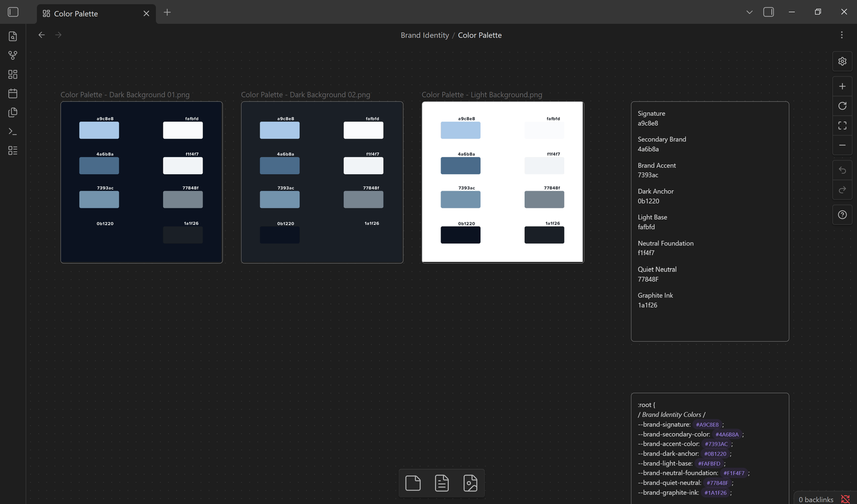857x504 pixels.
Task: Click the templates icon in the ribbon
Action: point(13,112)
